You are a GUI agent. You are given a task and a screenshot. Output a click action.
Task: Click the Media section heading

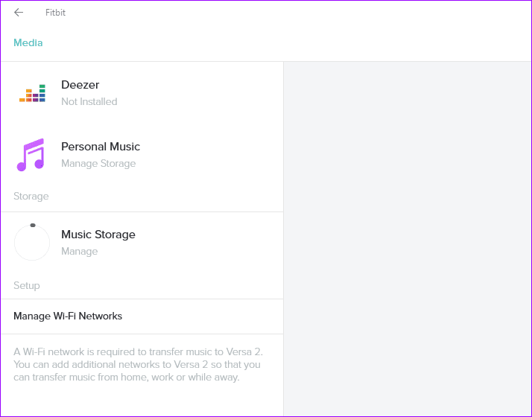[x=28, y=42]
